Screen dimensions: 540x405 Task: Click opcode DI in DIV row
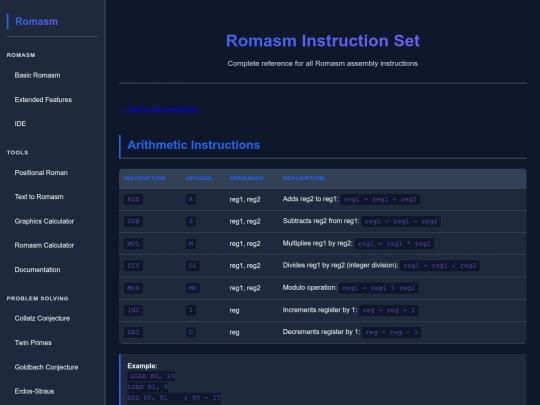click(193, 266)
